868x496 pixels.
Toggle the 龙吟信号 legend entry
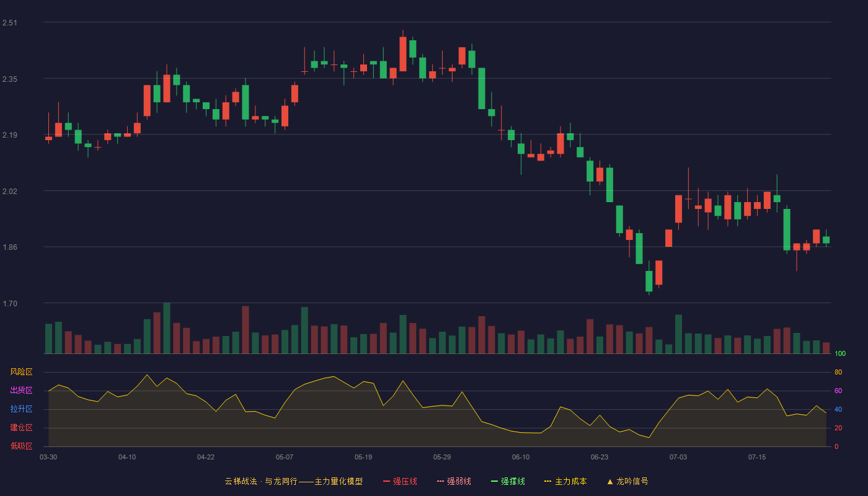pos(627,481)
